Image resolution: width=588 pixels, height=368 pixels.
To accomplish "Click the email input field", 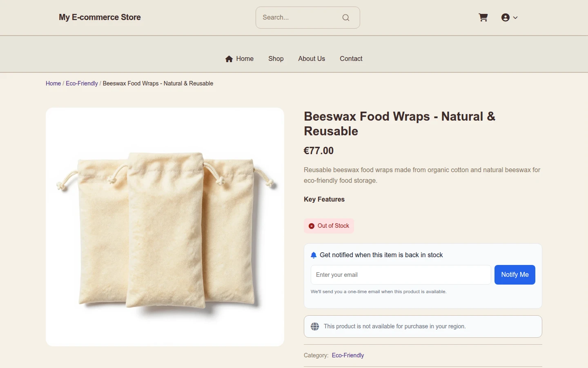I will tap(401, 275).
